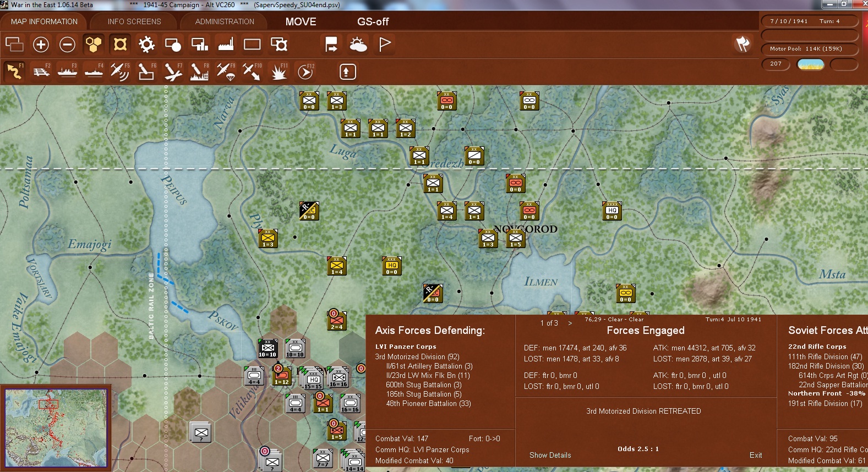Select Air Transfer mode (F10)

[252, 72]
